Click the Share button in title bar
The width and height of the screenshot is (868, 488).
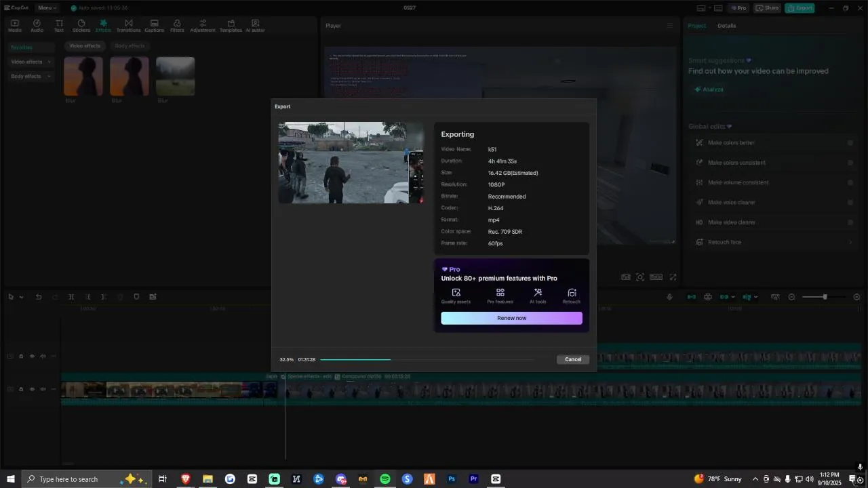tap(767, 8)
